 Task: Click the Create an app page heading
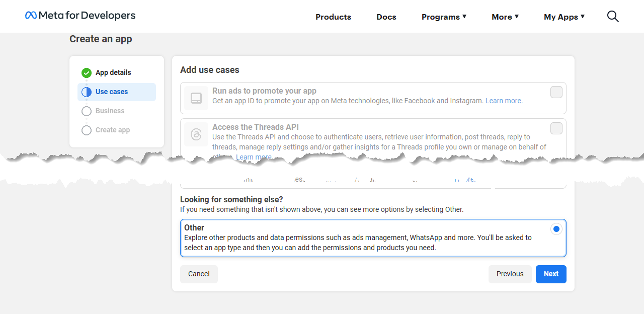pyautogui.click(x=101, y=39)
